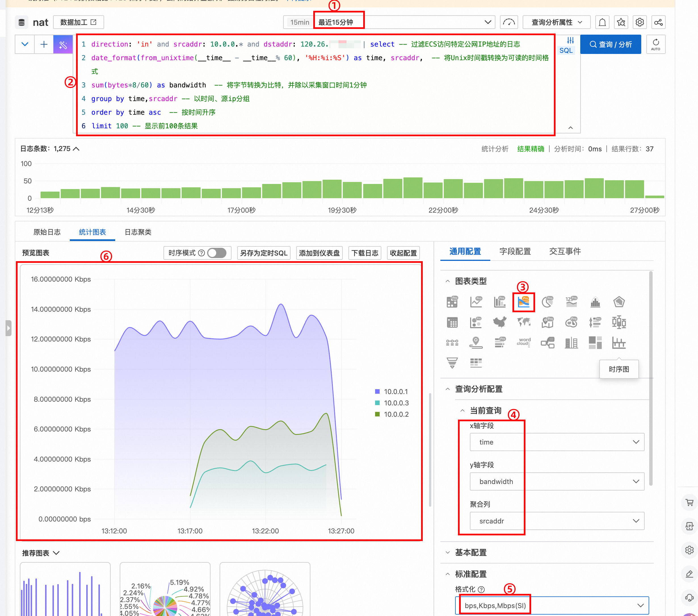This screenshot has width=698, height=616.
Task: Select the funnel chart icon
Action: [x=452, y=363]
